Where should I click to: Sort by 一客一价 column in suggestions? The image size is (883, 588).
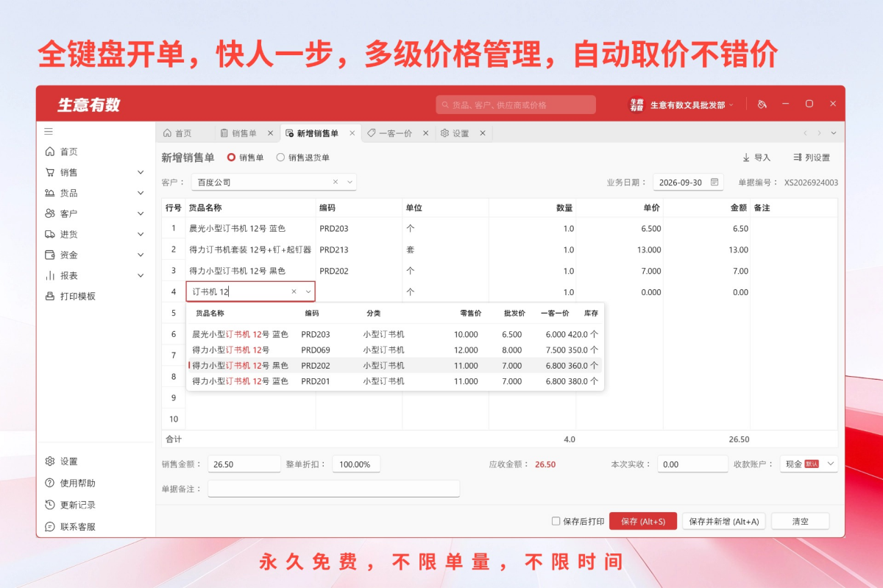pos(554,314)
